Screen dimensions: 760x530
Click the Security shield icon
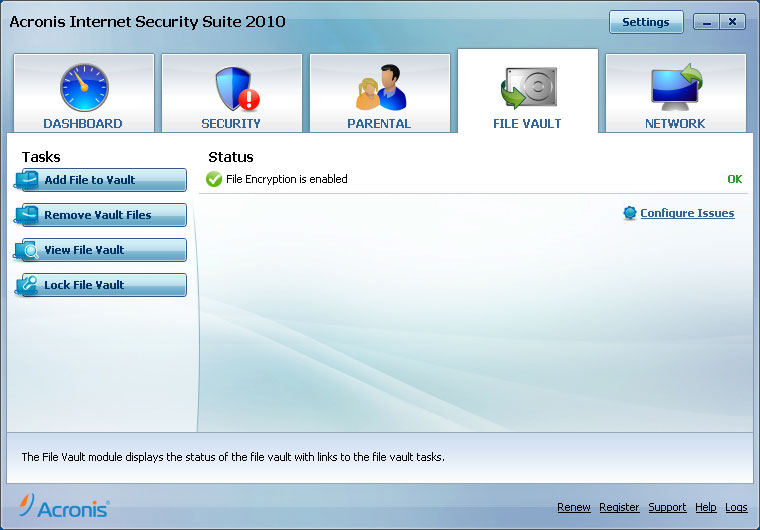[x=238, y=89]
